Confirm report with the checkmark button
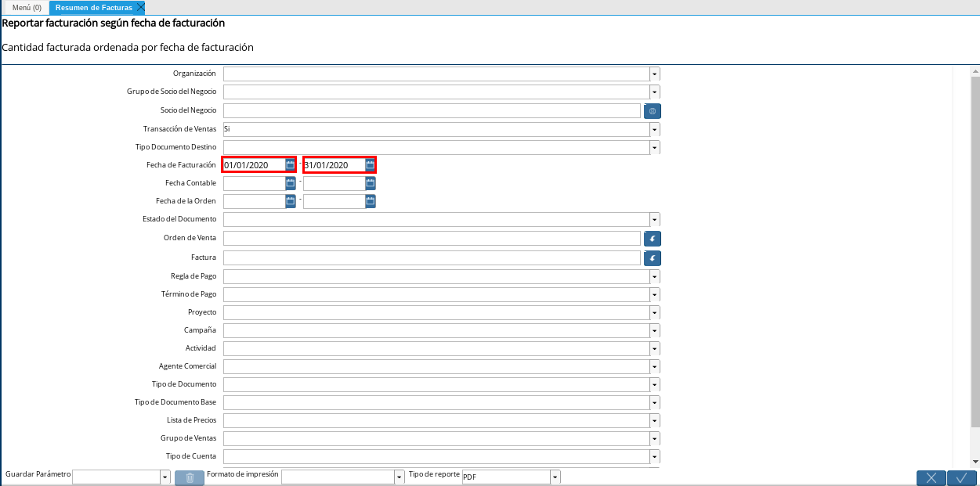 point(961,478)
